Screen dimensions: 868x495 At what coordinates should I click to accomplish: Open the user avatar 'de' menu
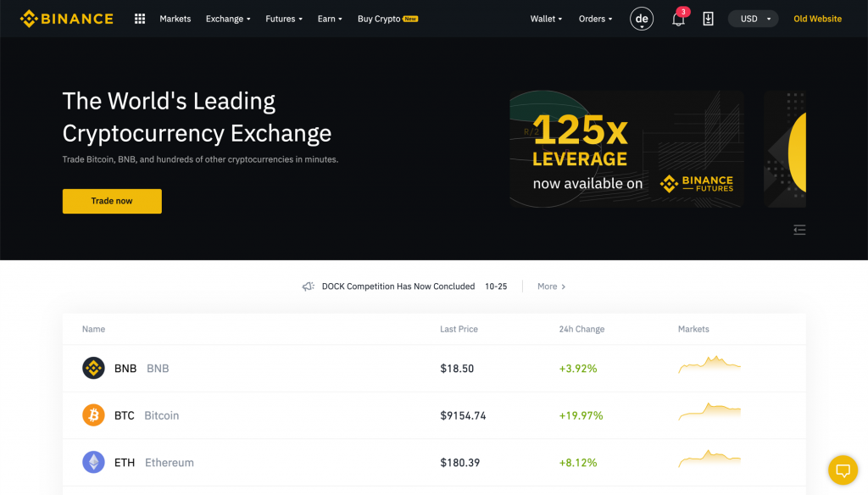[642, 19]
